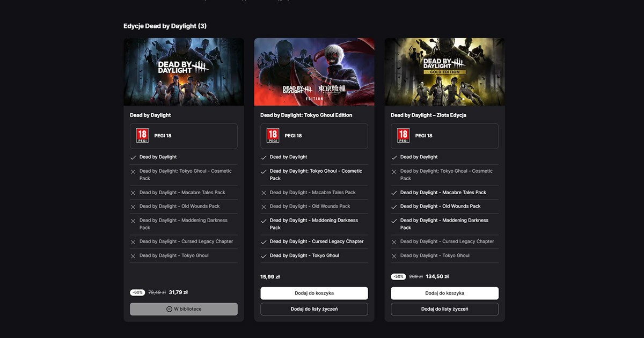Viewport: 644px width, 338px height.
Task: Click 'Maddening Darkness Pack' text in Tokyo Ghoul Edition card
Action: pos(314,224)
